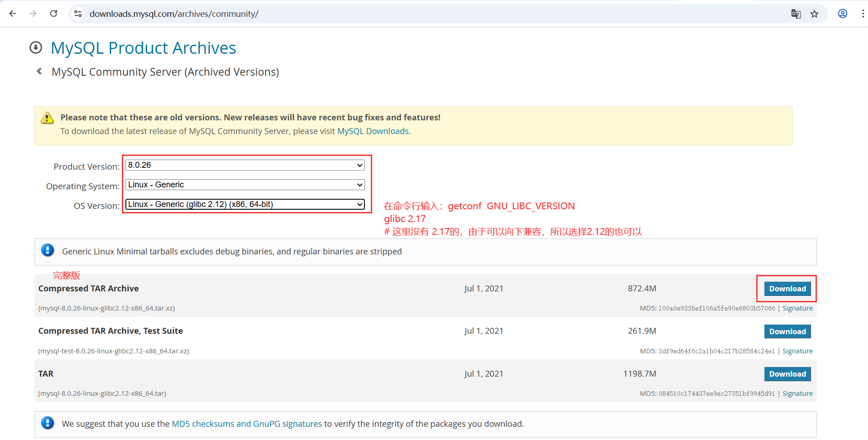Open MD5 checksums and GnuPG signatures link

coord(247,424)
